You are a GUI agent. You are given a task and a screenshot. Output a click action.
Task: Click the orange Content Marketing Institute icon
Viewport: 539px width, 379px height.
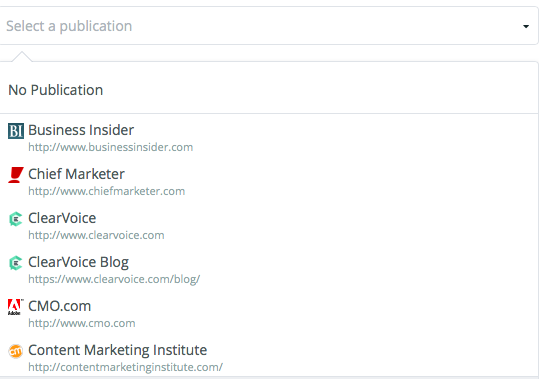click(16, 351)
